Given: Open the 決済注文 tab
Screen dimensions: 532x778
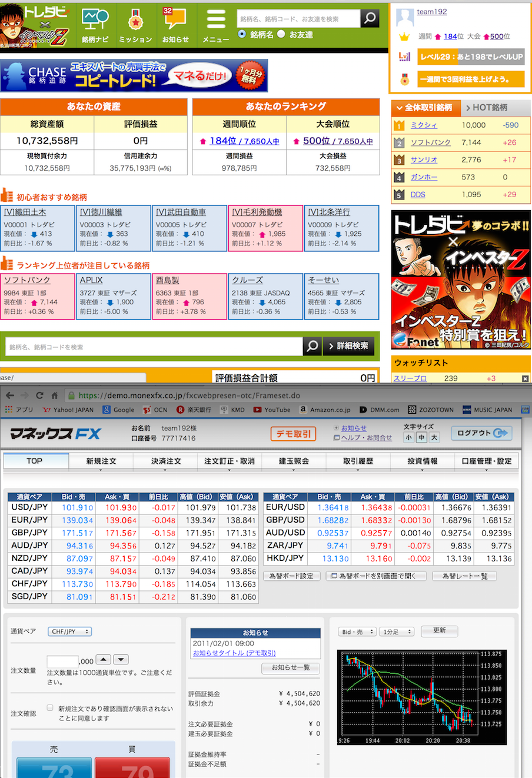Looking at the screenshot, I should coord(165,461).
